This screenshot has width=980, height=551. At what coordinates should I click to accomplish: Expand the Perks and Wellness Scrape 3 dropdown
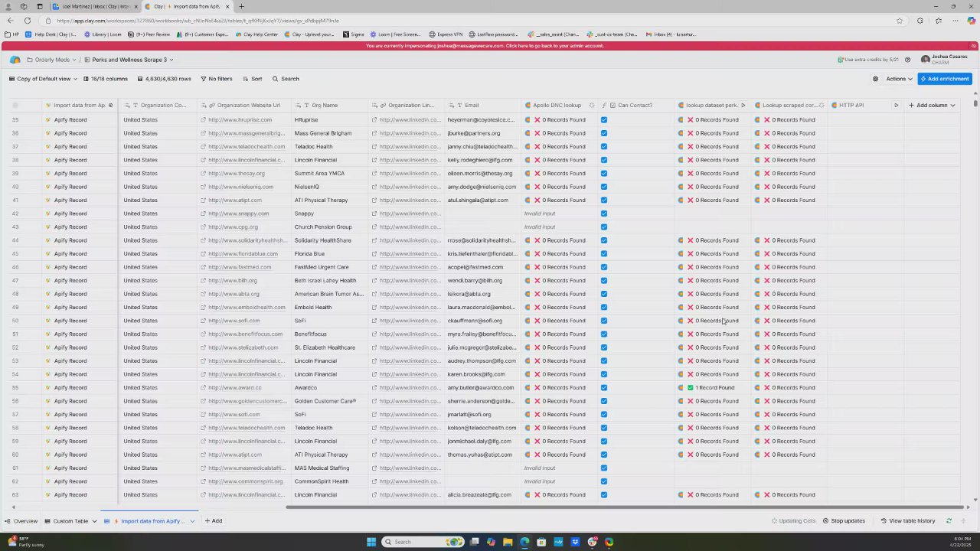coord(171,60)
